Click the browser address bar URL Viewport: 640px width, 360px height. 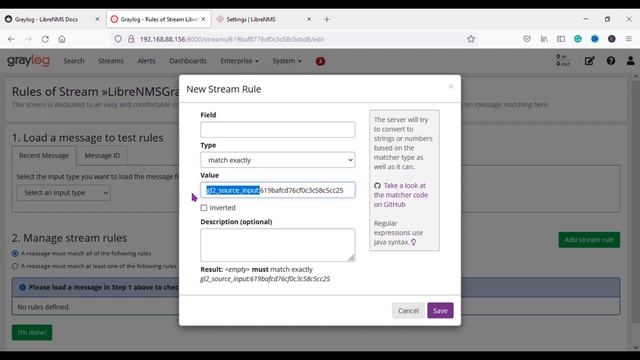coord(231,39)
